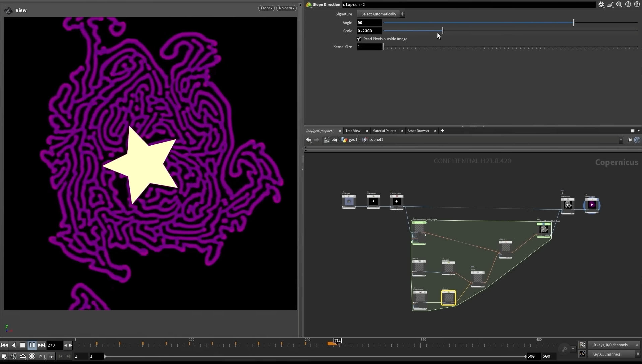Click obj in the network path

[x=331, y=140]
